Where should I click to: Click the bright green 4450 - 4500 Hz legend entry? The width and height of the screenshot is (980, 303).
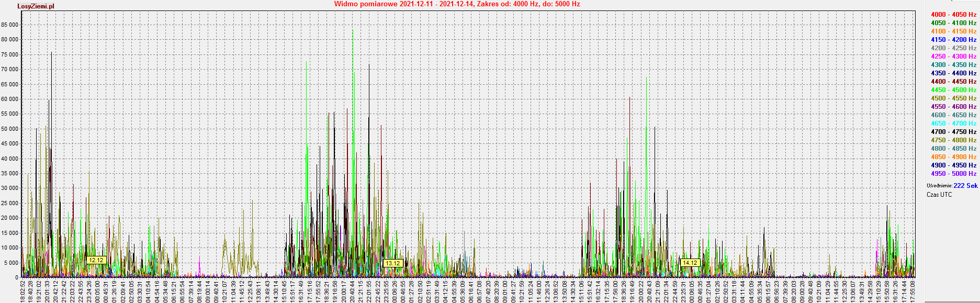pos(953,90)
